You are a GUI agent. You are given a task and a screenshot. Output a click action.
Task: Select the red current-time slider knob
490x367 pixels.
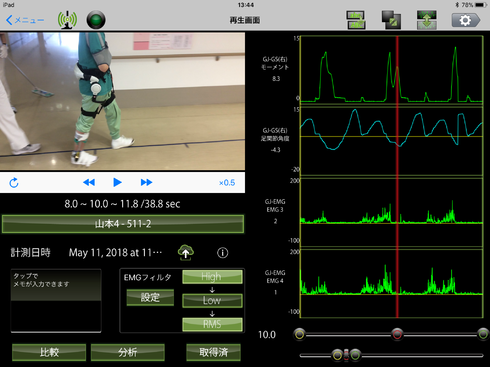point(397,334)
